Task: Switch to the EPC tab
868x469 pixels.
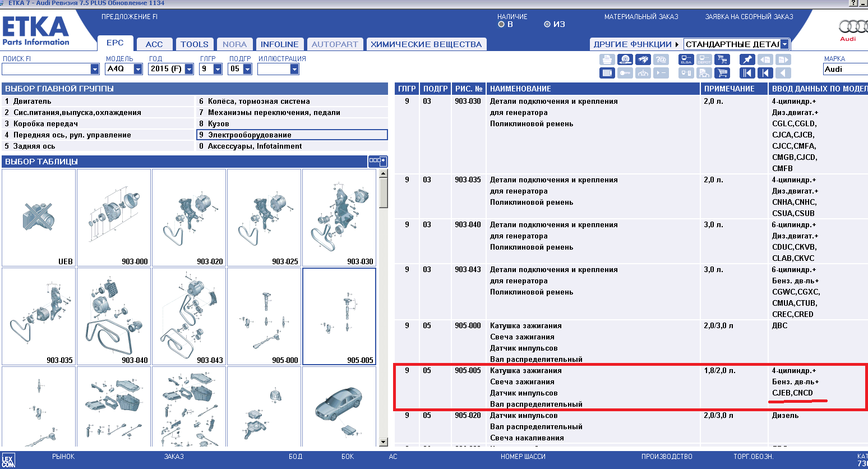Action: click(115, 43)
